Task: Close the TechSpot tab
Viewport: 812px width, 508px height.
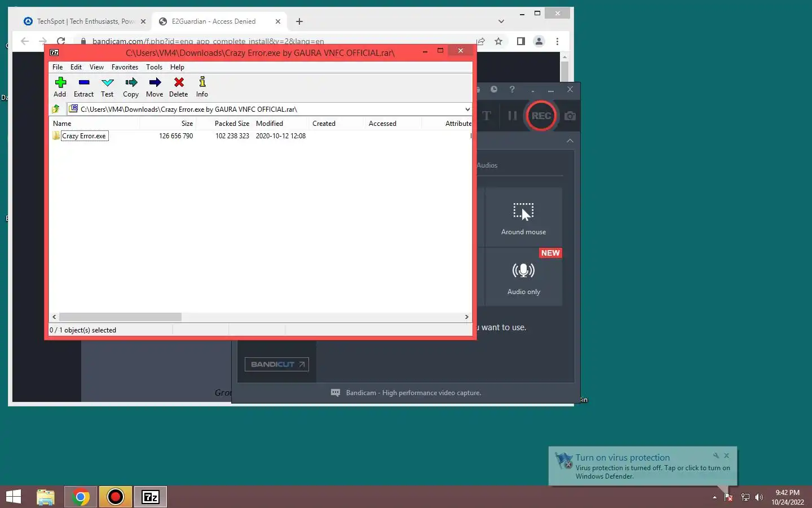Action: [x=143, y=21]
